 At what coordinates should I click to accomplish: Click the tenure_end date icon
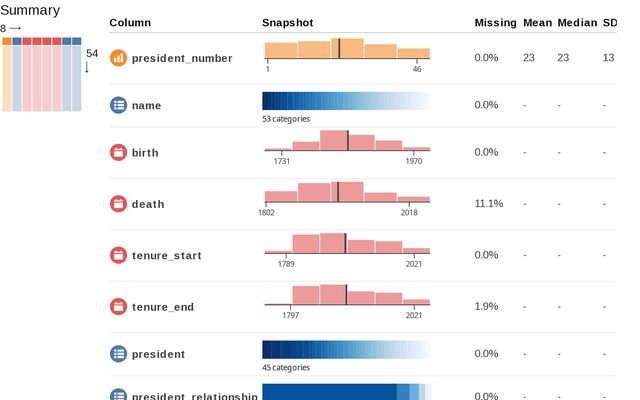[x=118, y=306]
